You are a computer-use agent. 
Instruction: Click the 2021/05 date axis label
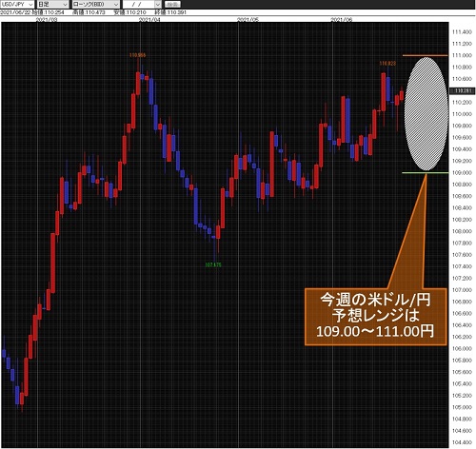(248, 19)
